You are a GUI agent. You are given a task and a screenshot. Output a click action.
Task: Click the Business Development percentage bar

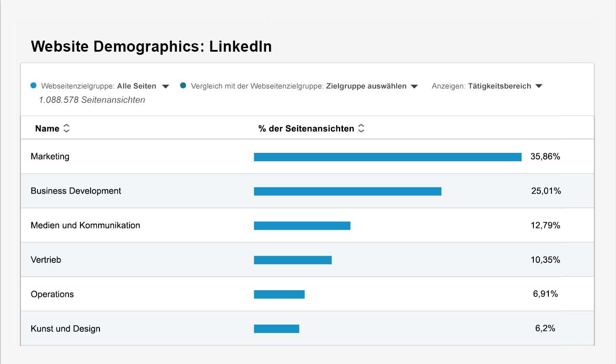coord(347,191)
